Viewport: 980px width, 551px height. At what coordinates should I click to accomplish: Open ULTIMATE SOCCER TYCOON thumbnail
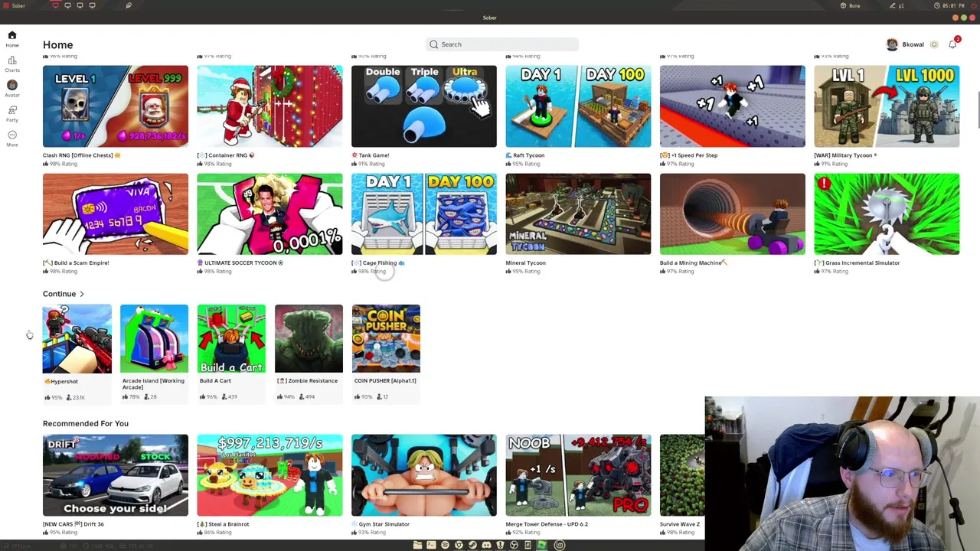point(269,214)
